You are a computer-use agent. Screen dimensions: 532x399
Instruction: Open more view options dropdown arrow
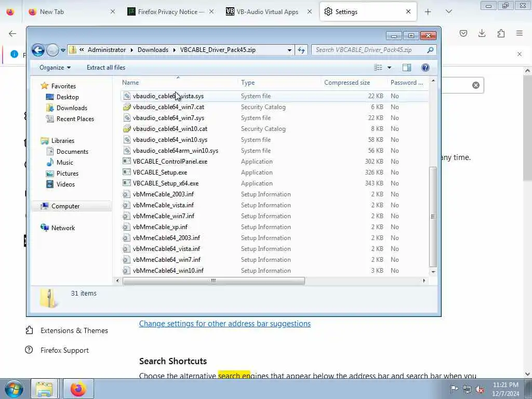[389, 68]
